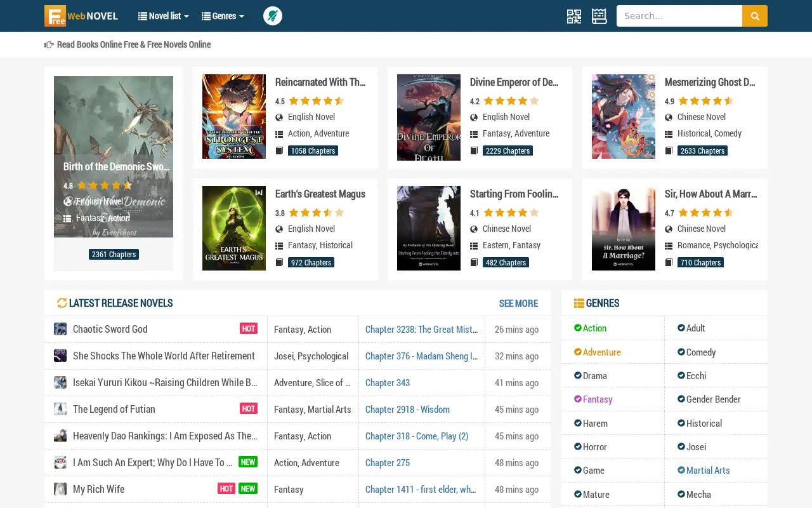Select the Comedy genre in the Genres panel
812x508 pixels.
pyautogui.click(x=697, y=352)
